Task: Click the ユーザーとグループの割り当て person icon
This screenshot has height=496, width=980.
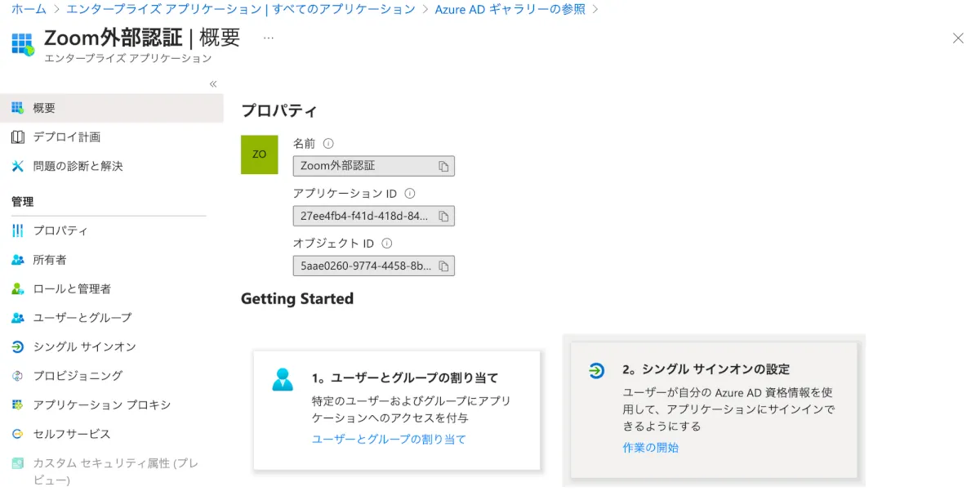Action: (283, 379)
